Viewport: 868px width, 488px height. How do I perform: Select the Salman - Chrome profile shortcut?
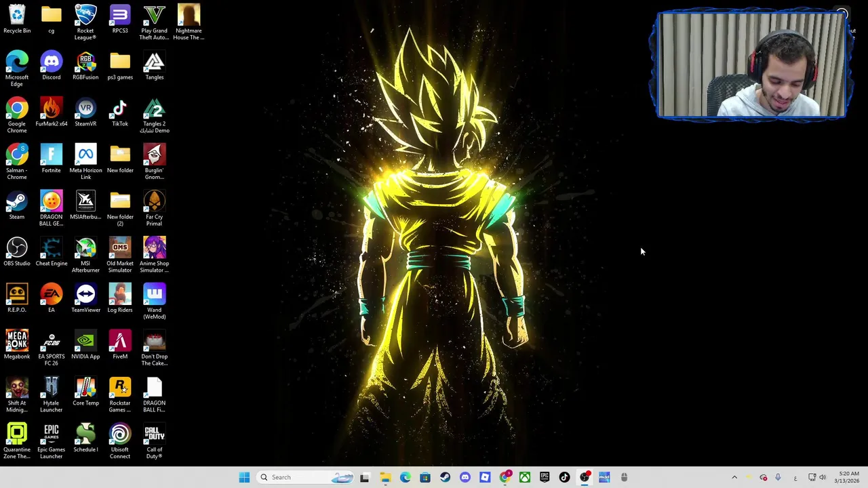[17, 161]
